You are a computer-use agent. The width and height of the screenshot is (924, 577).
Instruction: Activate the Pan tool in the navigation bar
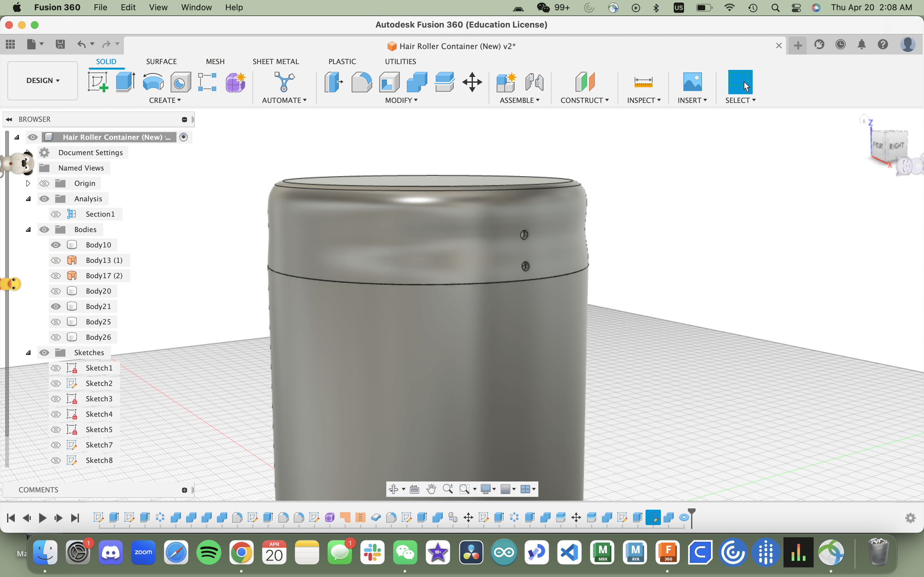point(431,489)
